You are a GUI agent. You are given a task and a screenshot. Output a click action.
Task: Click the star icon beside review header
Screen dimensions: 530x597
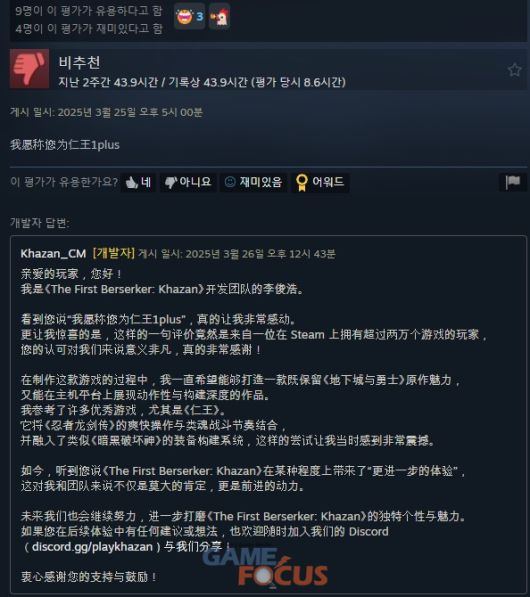click(514, 70)
